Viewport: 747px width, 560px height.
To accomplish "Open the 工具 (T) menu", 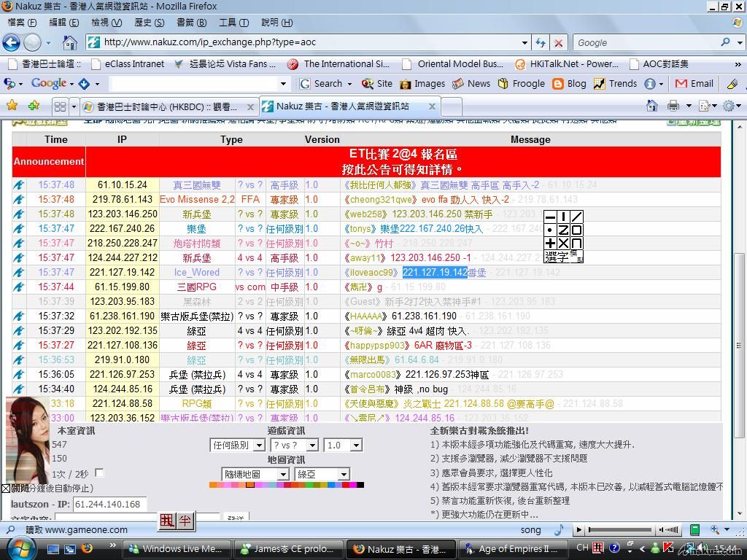I will tap(233, 23).
